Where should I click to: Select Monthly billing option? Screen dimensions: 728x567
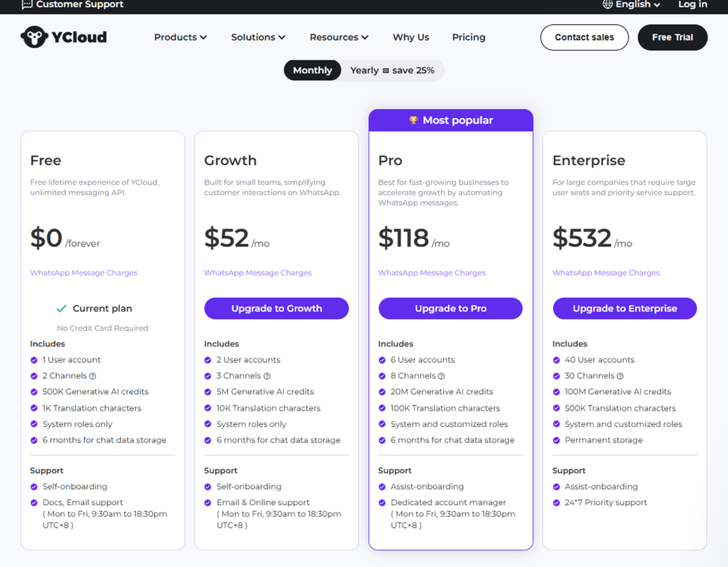pos(312,70)
